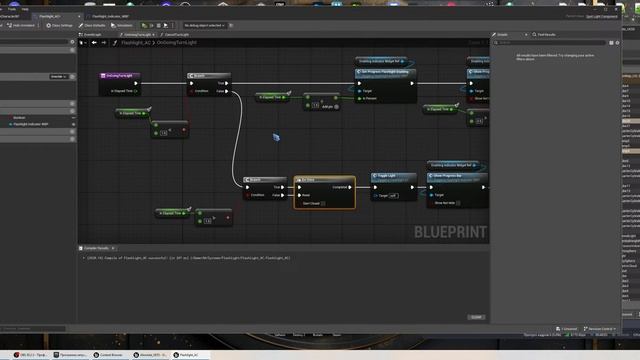Toggle Details property matrix grid icon
Image resolution: width=640 pixels, height=360 pixels.
(611, 42)
